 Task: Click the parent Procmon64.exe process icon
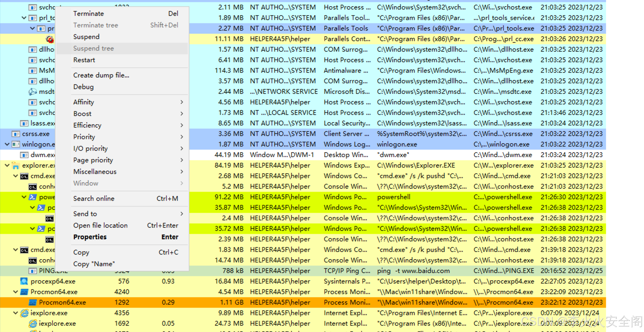pyautogui.click(x=24, y=292)
